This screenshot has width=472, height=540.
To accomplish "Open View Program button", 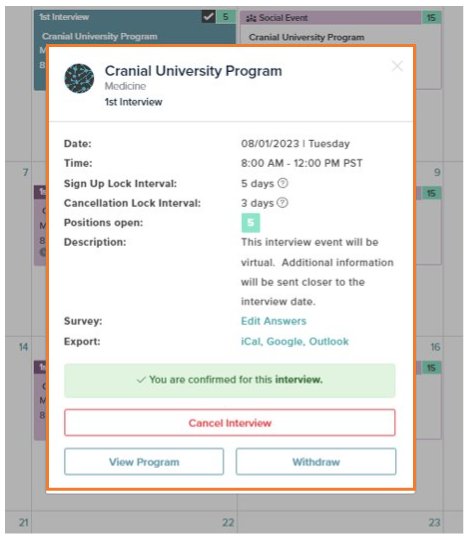I will pyautogui.click(x=144, y=462).
